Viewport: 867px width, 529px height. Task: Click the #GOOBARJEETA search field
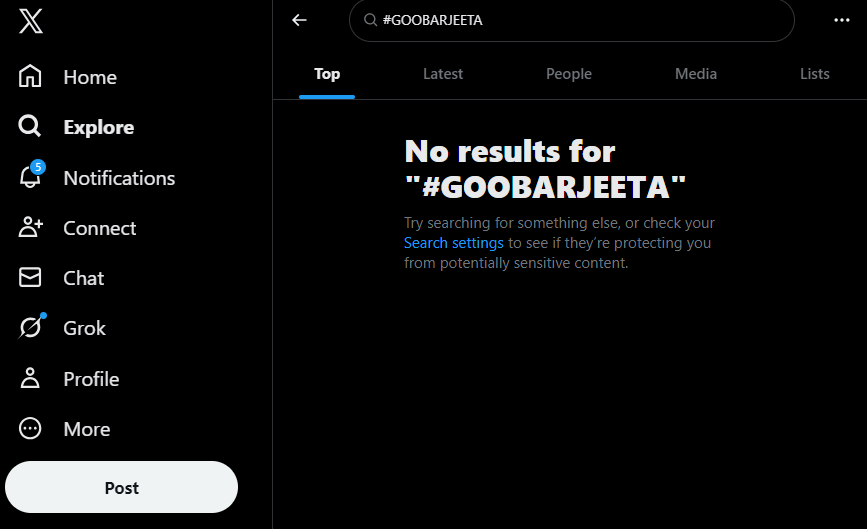click(580, 20)
